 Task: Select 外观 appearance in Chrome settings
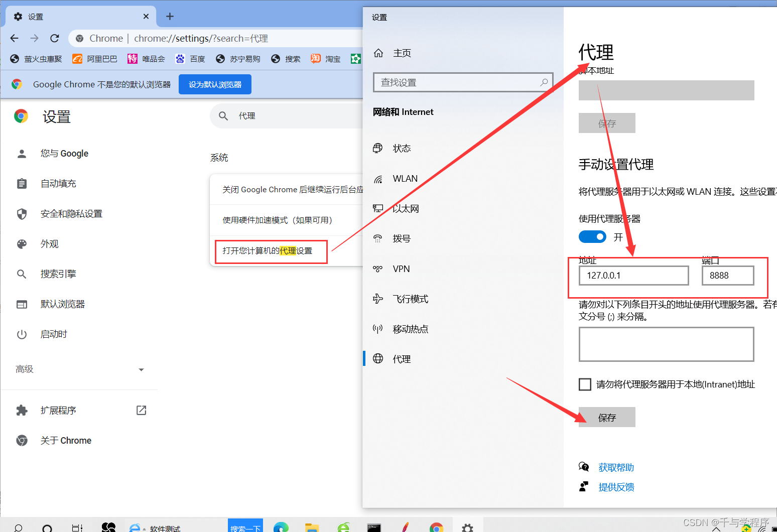pyautogui.click(x=49, y=243)
